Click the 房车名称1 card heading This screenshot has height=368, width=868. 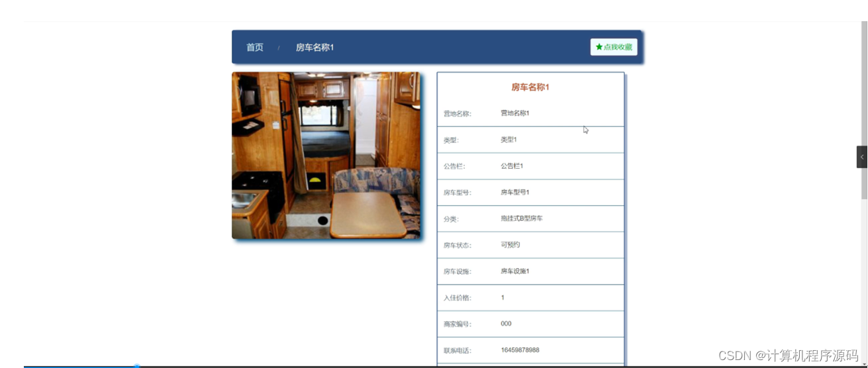pyautogui.click(x=530, y=87)
